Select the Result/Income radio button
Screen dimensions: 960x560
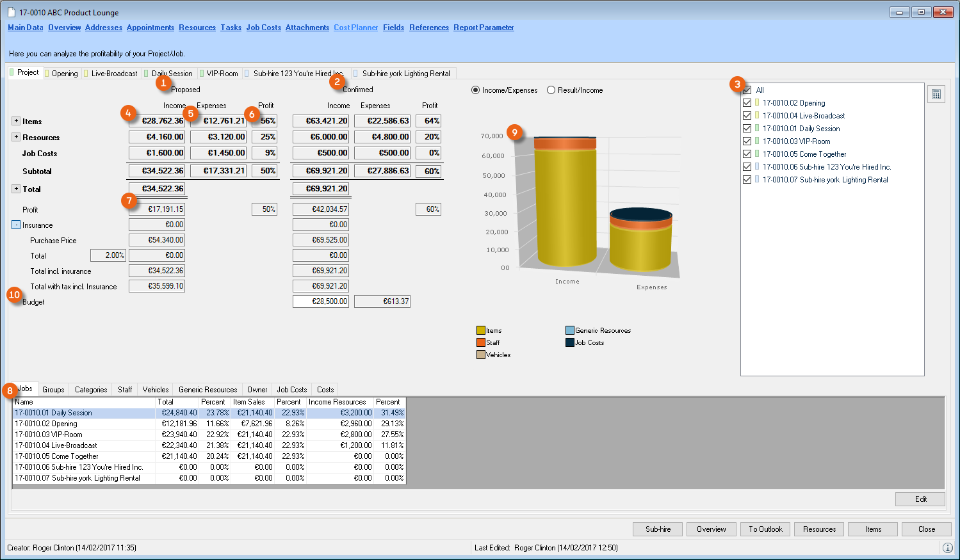click(x=551, y=90)
